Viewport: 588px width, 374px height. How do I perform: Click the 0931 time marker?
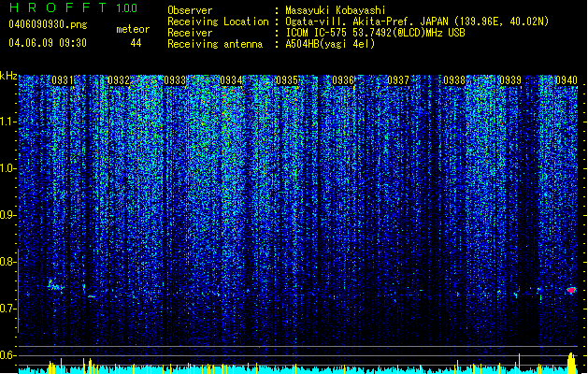click(63, 80)
